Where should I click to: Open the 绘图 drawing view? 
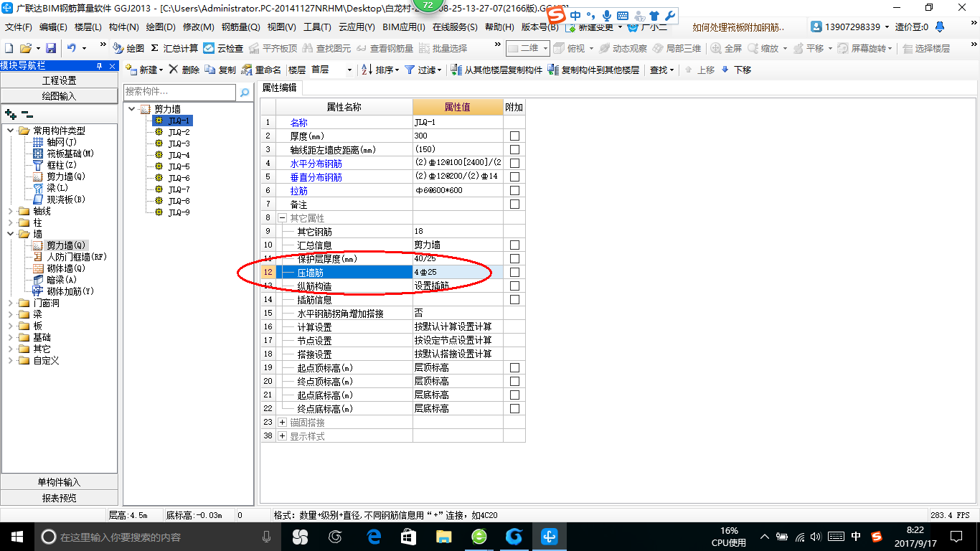(129, 48)
